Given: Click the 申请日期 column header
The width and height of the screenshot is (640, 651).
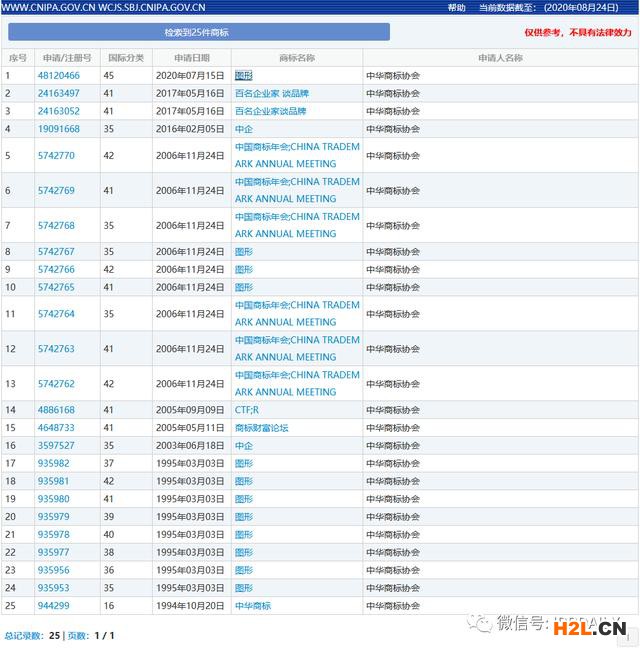Looking at the screenshot, I should pyautogui.click(x=191, y=58).
